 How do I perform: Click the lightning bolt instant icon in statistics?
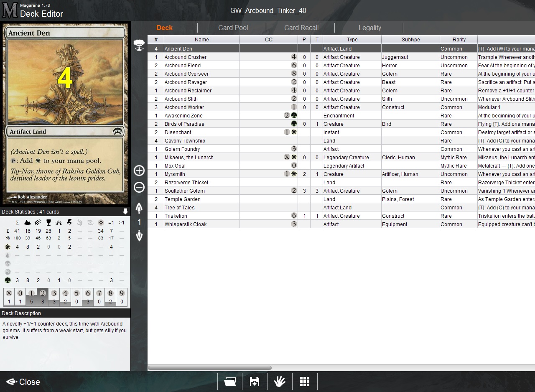pos(69,222)
